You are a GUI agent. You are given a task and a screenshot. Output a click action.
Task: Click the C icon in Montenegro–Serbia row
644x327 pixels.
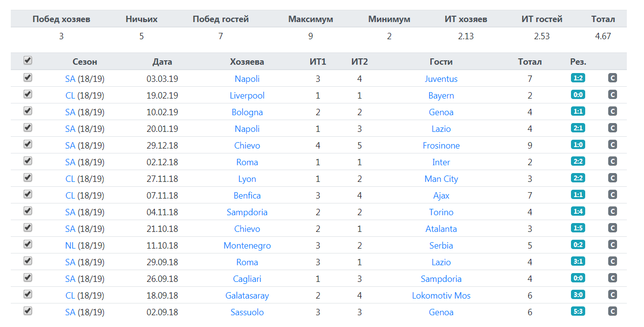(x=612, y=245)
